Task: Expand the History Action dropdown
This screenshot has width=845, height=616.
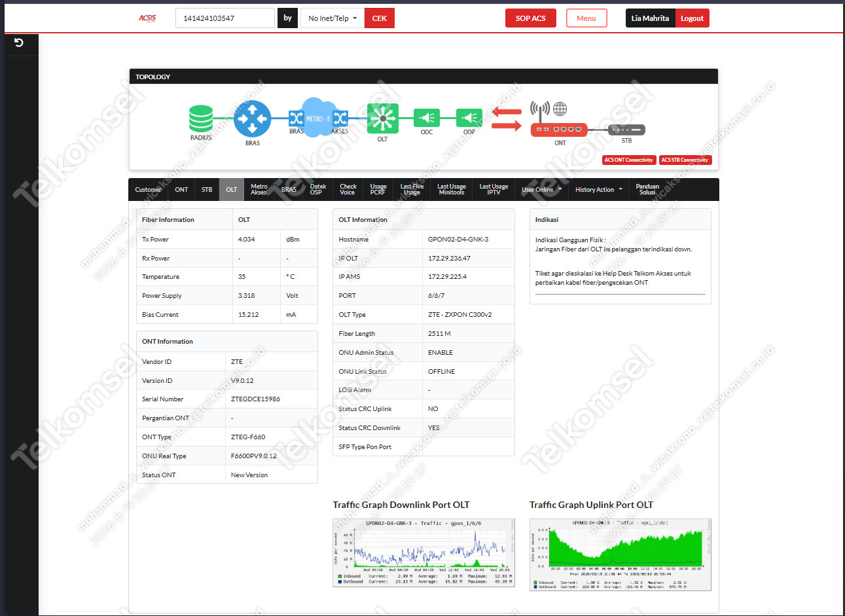Action: point(599,190)
